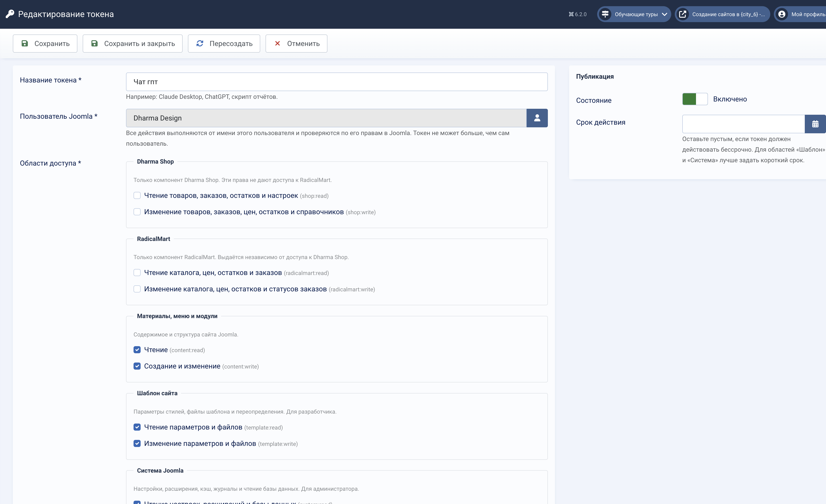Toggle the Состояние switch Включено

[x=695, y=99]
